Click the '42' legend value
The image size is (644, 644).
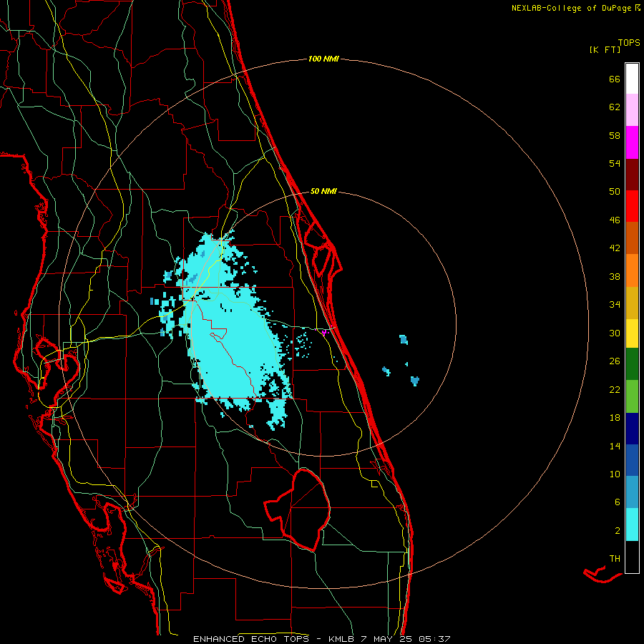pyautogui.click(x=615, y=248)
